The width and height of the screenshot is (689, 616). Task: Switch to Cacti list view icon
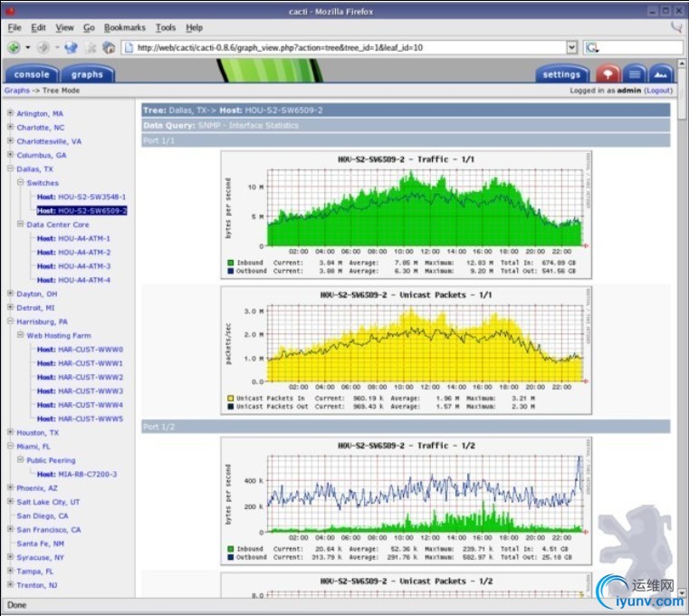(636, 74)
